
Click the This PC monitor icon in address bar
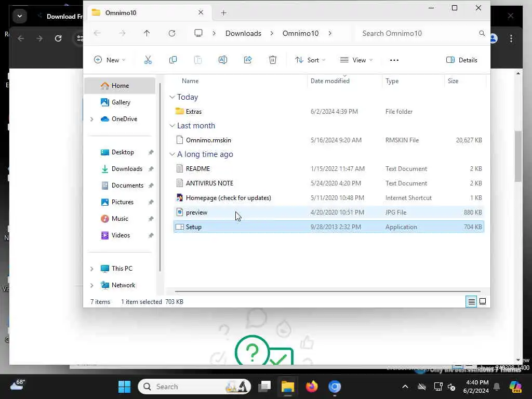click(x=198, y=33)
